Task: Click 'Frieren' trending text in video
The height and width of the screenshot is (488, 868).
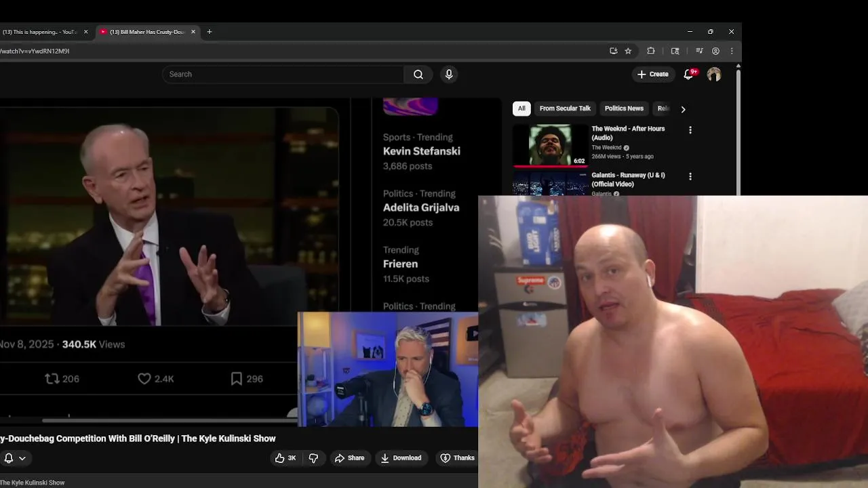Action: [400, 264]
